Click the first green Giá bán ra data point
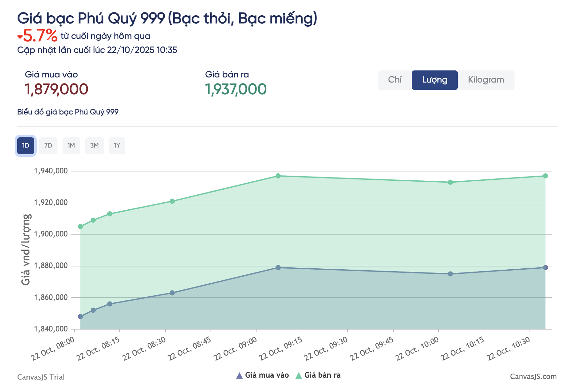 80,227
